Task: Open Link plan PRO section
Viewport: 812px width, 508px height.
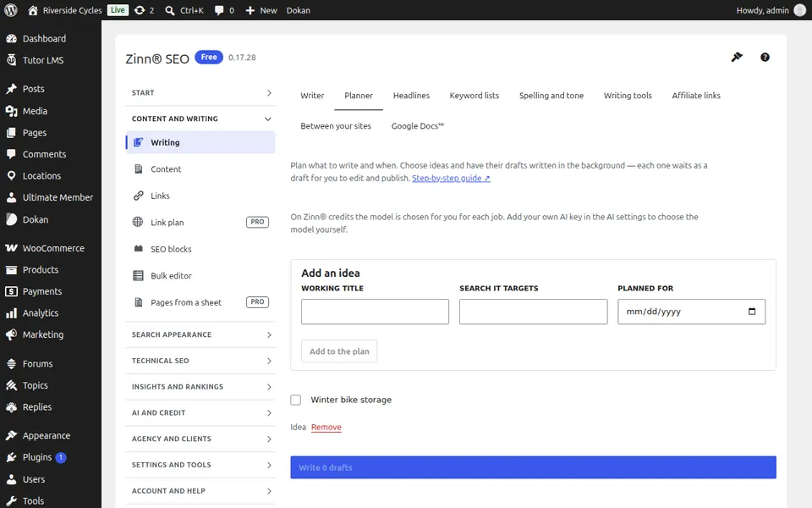Action: [x=200, y=223]
